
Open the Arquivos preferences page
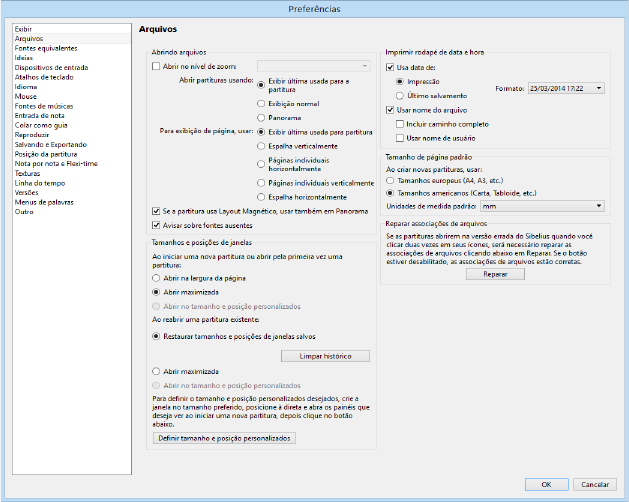point(72,39)
